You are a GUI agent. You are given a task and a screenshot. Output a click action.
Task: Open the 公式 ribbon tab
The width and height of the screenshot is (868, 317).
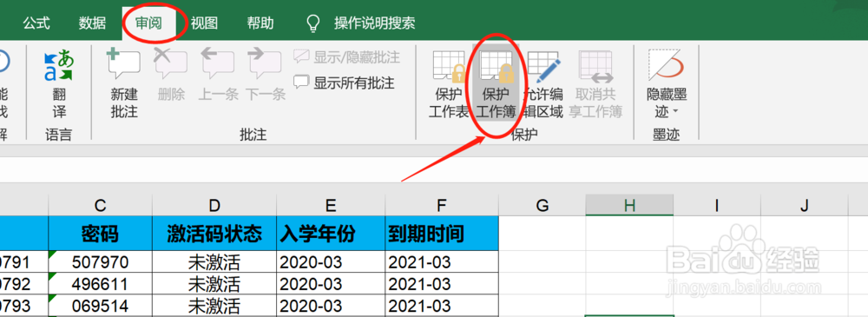[x=36, y=23]
